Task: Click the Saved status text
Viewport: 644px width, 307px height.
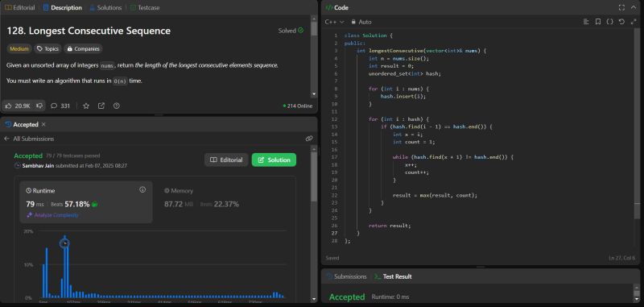Action: pos(332,258)
